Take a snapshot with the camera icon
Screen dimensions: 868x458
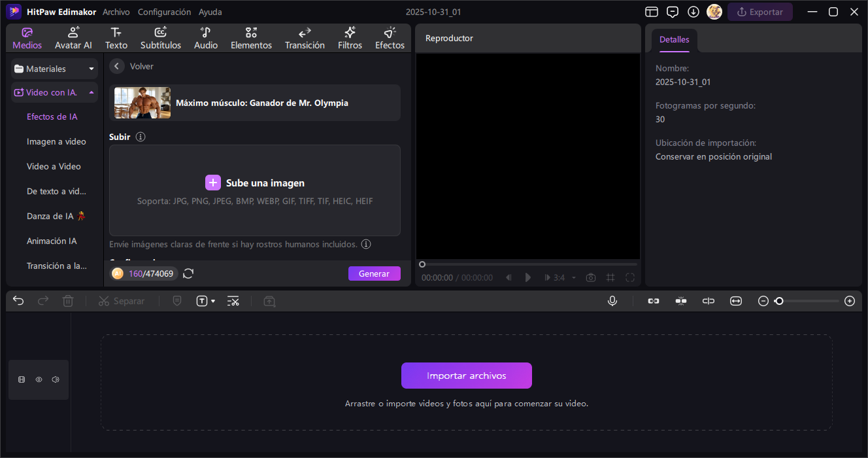pyautogui.click(x=591, y=277)
